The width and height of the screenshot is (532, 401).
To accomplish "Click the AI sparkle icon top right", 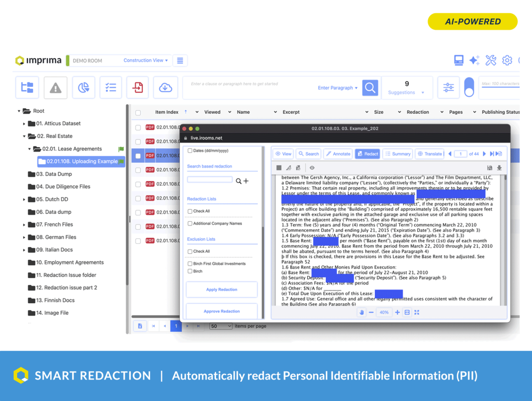I will tap(474, 60).
